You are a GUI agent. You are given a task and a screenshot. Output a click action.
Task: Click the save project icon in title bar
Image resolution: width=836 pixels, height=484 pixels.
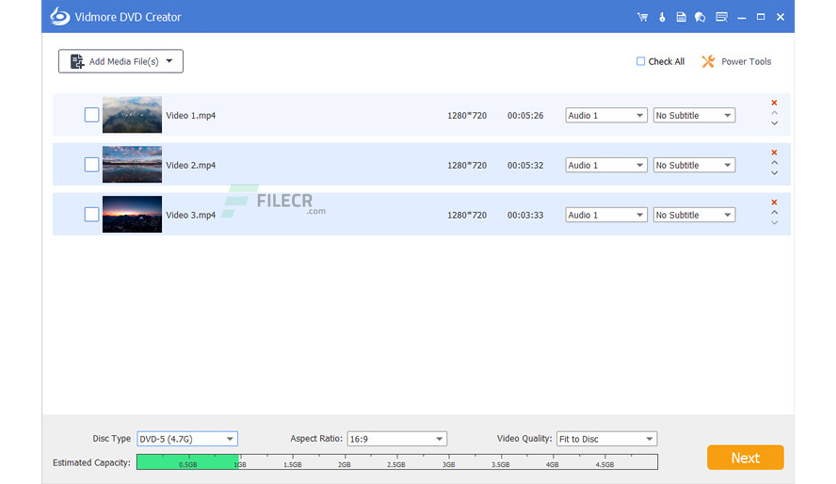coord(681,17)
